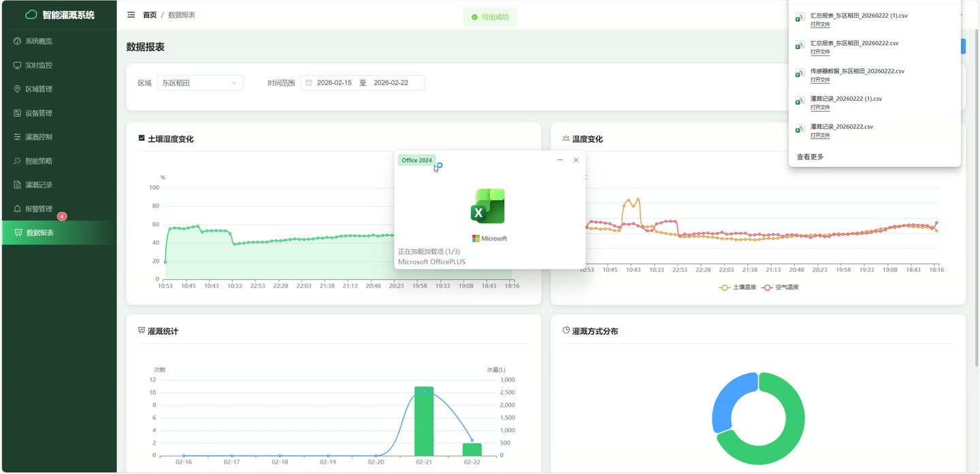Image resolution: width=980 pixels, height=474 pixels.
Task: Minimize the Office 2024 splash window
Action: (560, 160)
